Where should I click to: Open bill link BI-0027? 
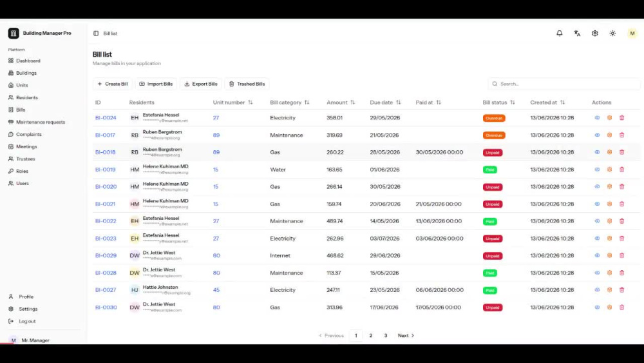[106, 290]
